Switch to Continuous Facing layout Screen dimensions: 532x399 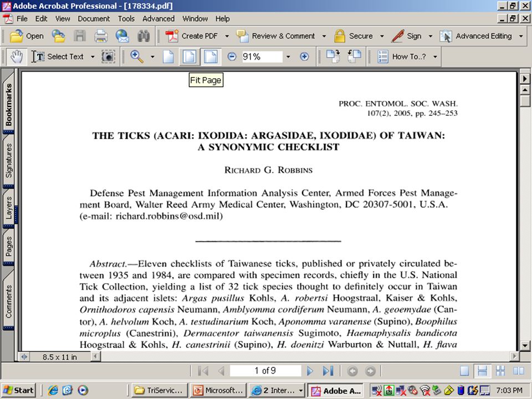point(500,371)
